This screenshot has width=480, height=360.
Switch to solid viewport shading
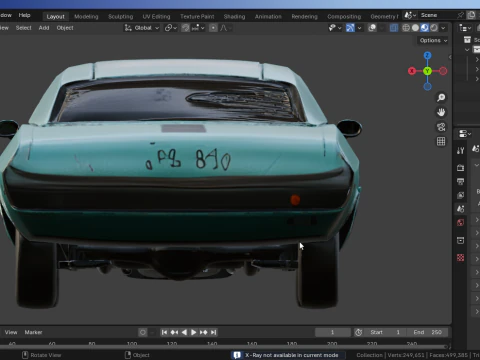(415, 28)
